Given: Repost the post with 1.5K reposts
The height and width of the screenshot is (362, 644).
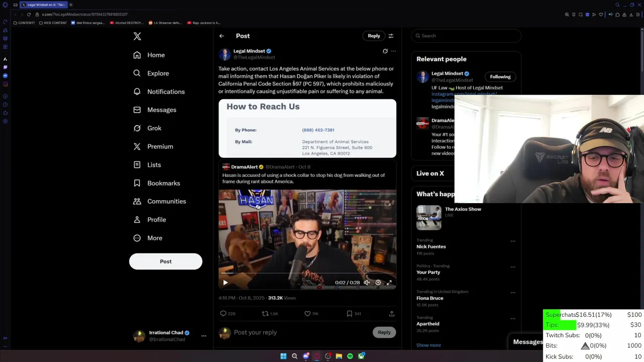Looking at the screenshot, I should (270, 313).
